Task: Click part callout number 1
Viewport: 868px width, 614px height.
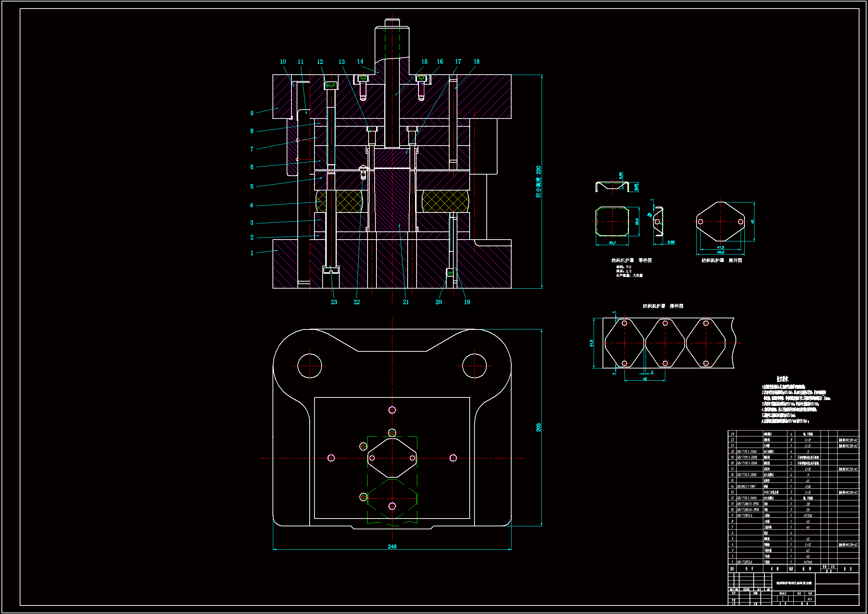Action: click(x=252, y=253)
